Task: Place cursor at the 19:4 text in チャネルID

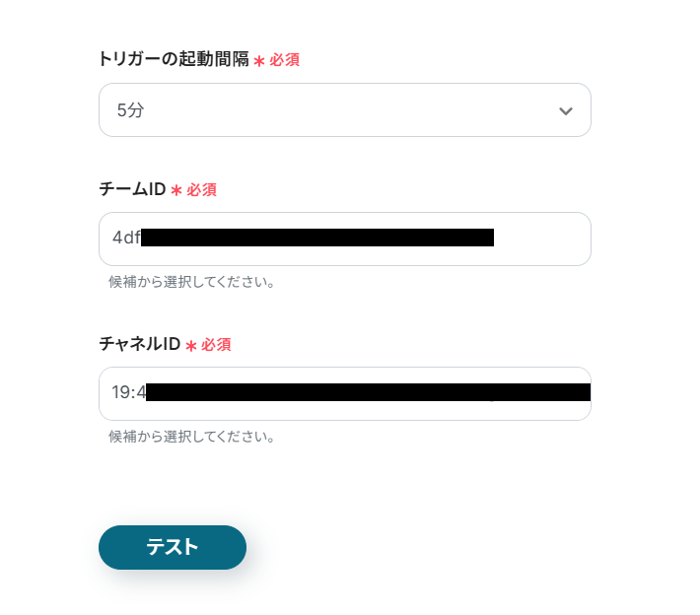Action: click(x=128, y=392)
